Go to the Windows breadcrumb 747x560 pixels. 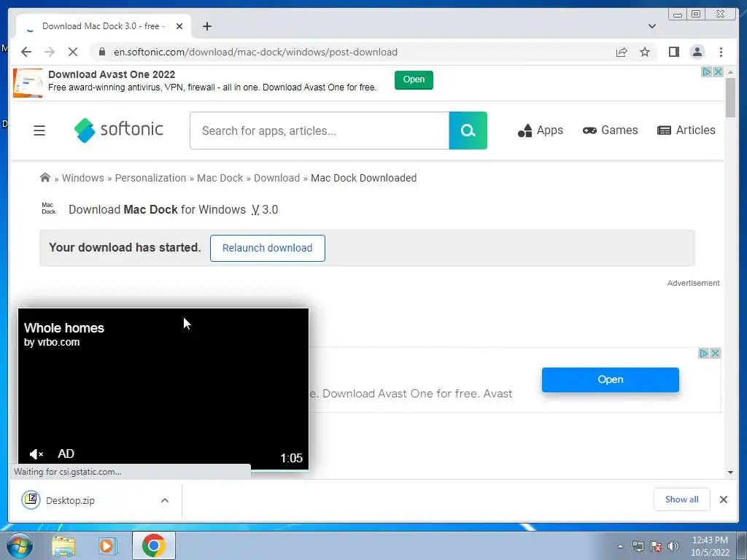(x=83, y=178)
